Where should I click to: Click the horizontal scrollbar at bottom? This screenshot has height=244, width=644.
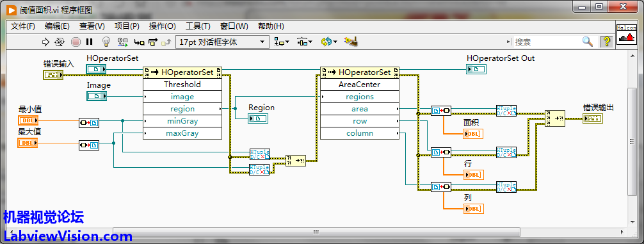pyautogui.click(x=316, y=232)
